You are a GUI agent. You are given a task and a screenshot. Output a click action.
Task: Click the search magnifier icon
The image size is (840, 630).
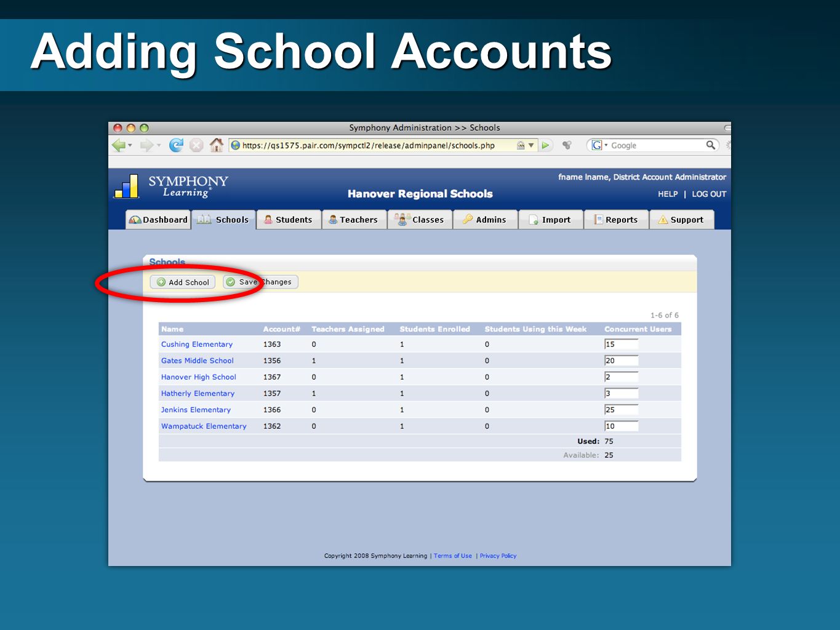[x=711, y=145]
